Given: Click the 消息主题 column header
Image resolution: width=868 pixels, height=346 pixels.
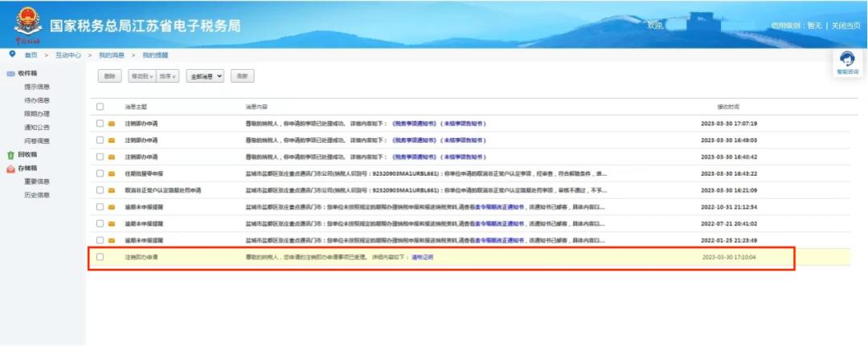Looking at the screenshot, I should [136, 107].
